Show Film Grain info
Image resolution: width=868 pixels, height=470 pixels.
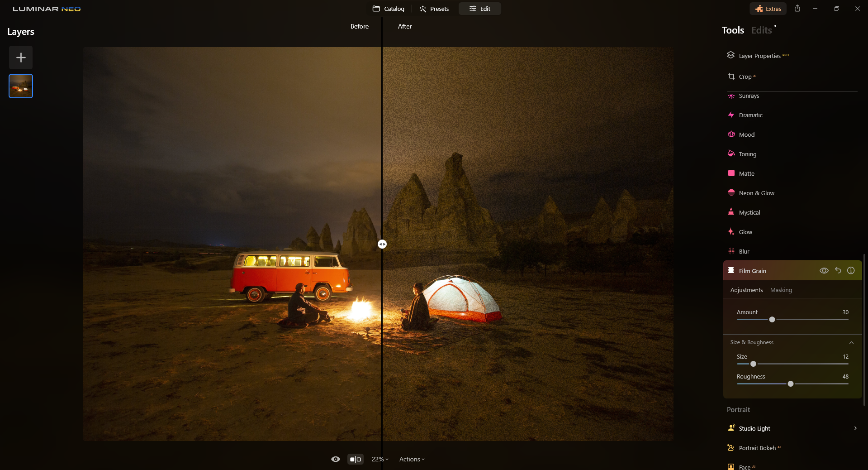851,270
